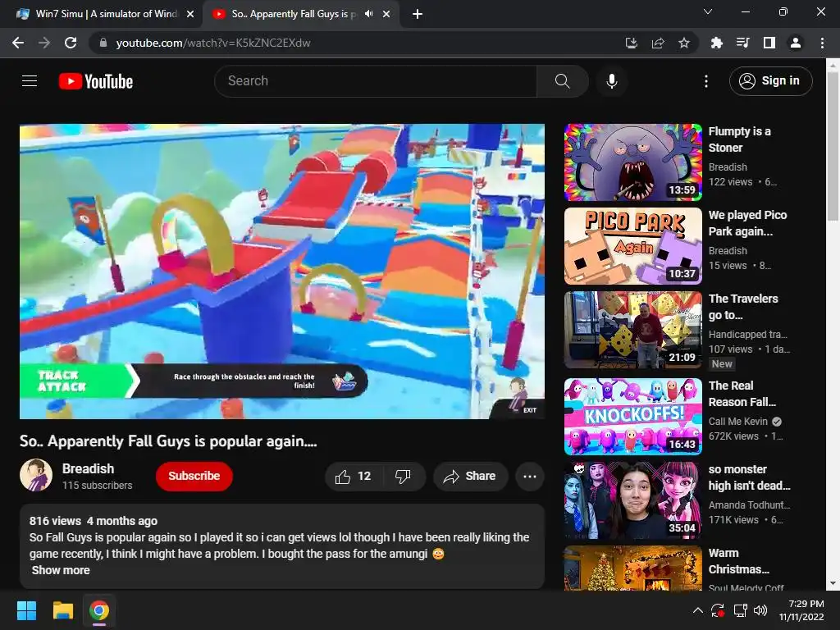840x630 pixels.
Task: Click the address bar URL
Action: point(212,43)
